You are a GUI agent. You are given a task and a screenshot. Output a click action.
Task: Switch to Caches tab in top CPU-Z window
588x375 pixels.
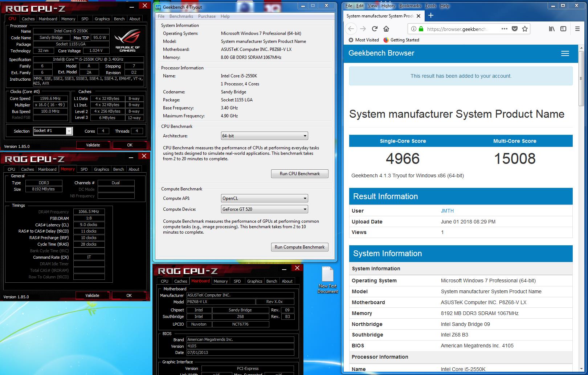(28, 19)
